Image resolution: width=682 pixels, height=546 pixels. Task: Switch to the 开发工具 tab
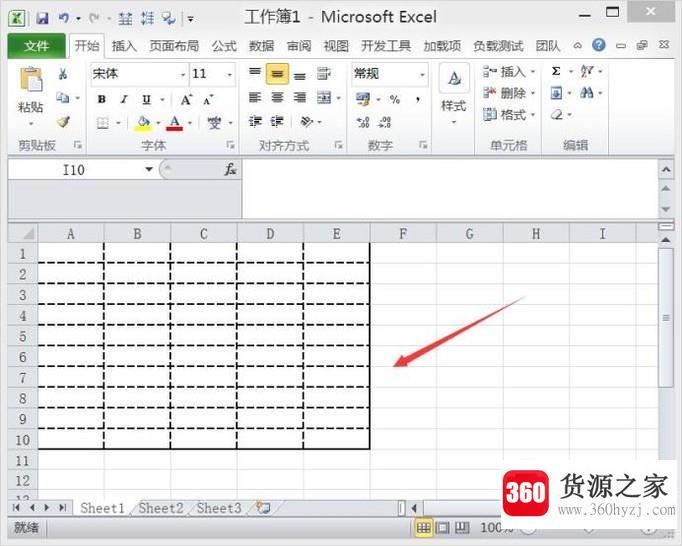tap(386, 46)
